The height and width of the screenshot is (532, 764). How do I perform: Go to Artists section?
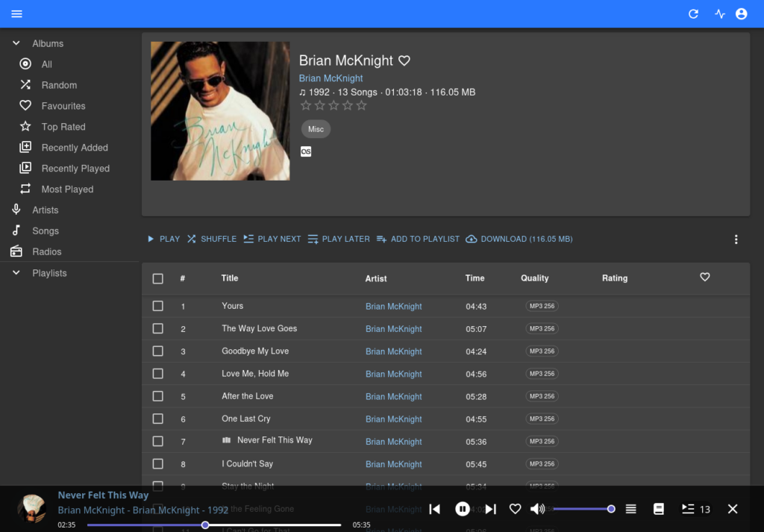(x=46, y=210)
